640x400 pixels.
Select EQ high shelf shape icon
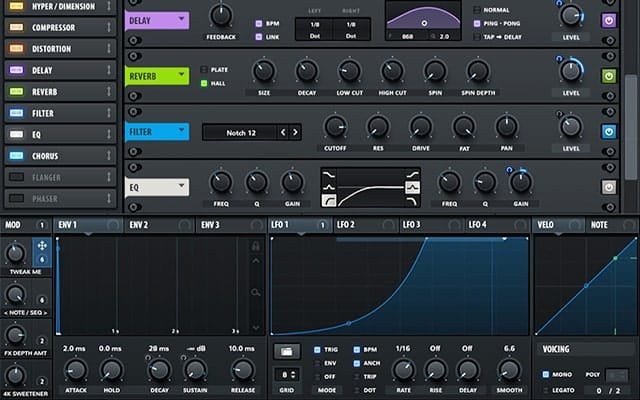[x=413, y=175]
